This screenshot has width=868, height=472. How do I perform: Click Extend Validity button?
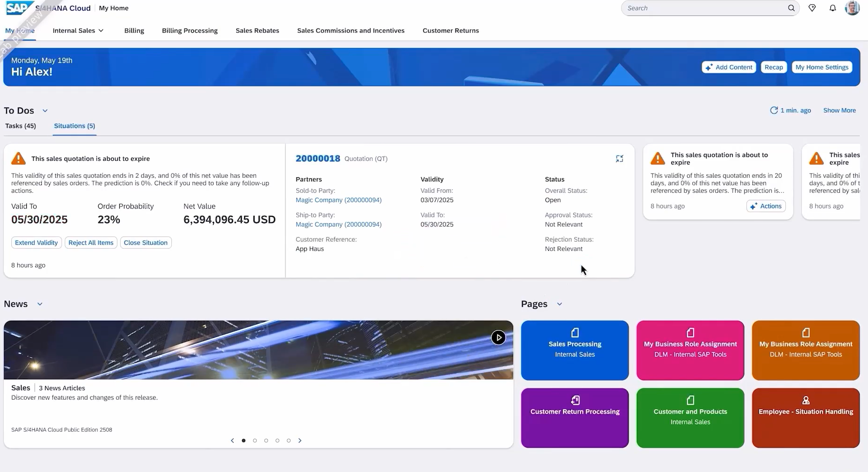36,243
